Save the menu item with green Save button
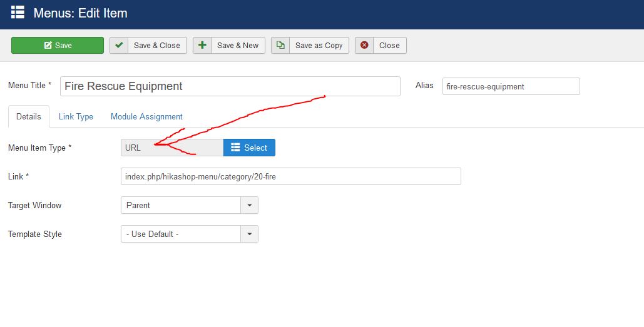Viewport: 644px width, 327px height. (x=58, y=45)
